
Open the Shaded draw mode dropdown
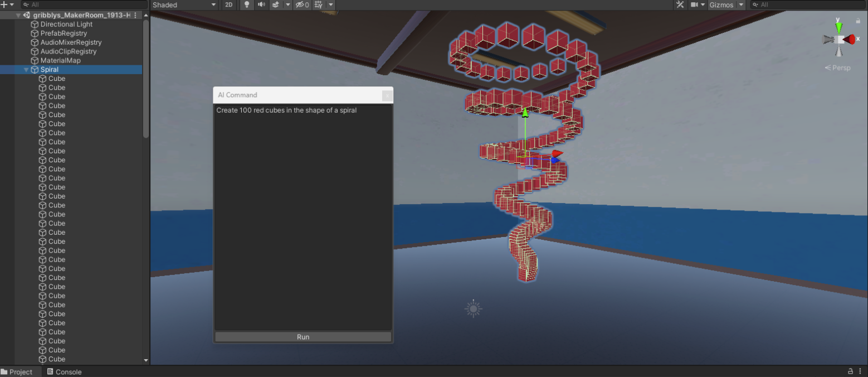pos(184,4)
